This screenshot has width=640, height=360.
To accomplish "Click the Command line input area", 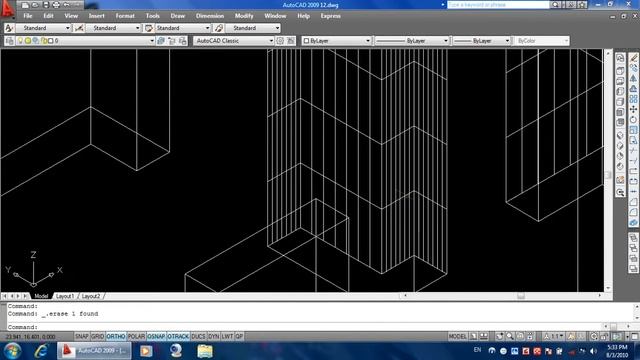I will 306,327.
